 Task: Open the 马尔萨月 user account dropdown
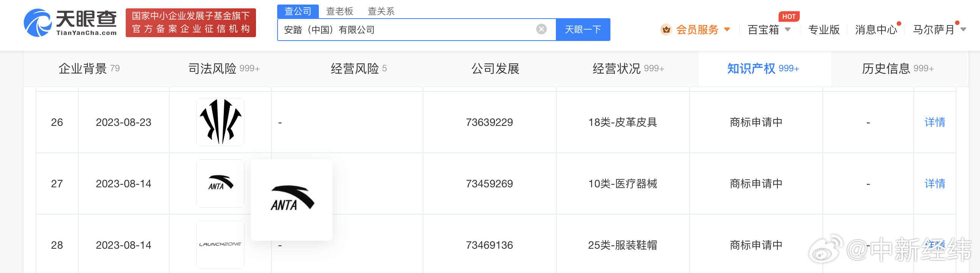[963, 30]
